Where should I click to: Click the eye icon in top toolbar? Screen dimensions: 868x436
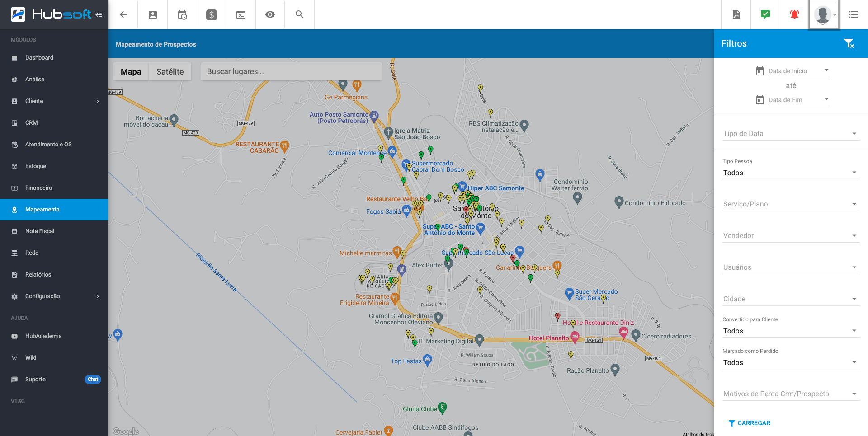pyautogui.click(x=270, y=14)
